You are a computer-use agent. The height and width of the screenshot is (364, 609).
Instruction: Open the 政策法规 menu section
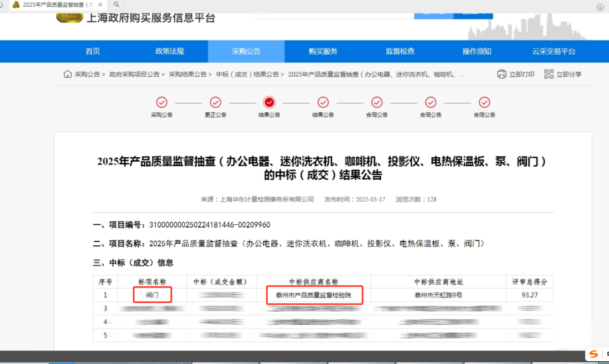(169, 51)
